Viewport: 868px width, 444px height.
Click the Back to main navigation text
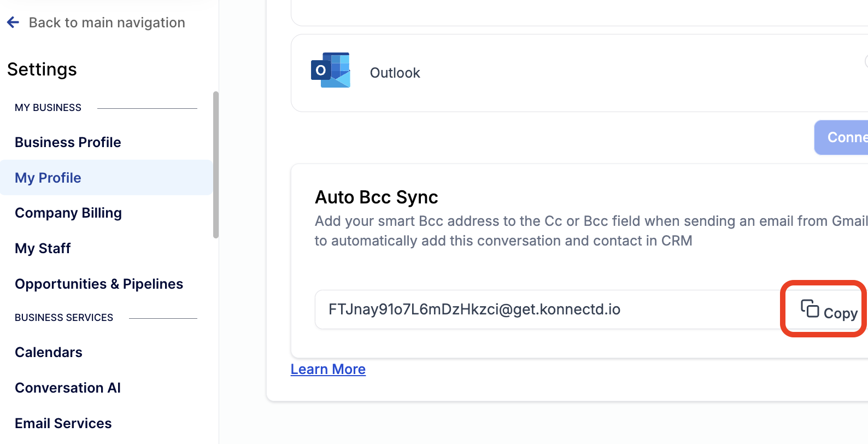tap(107, 22)
